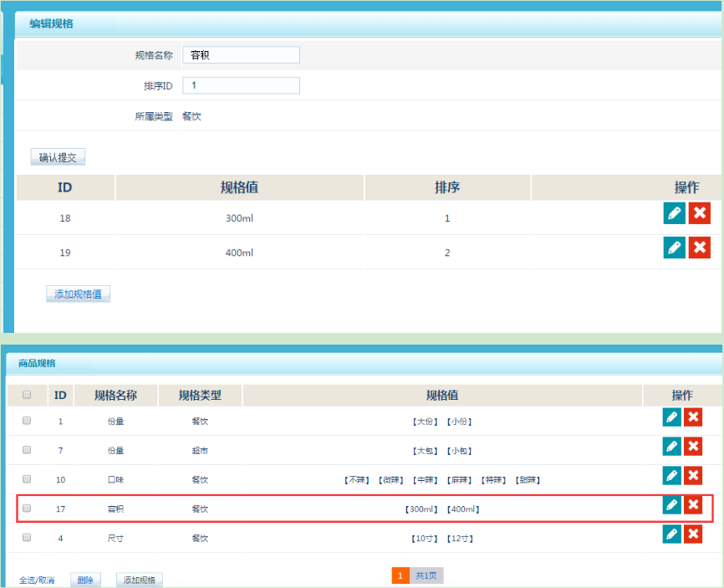724x588 pixels.
Task: Delete the 400ml spec value row
Action: (x=700, y=248)
